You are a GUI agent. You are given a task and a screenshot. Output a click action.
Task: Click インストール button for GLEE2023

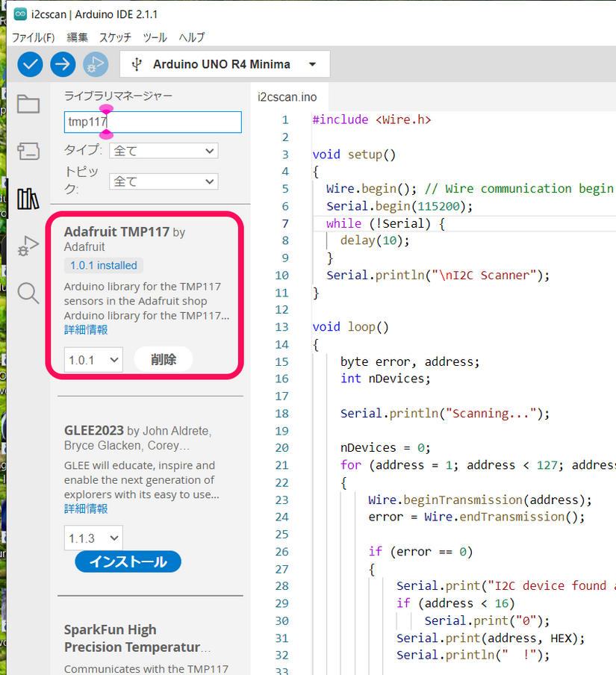tap(128, 562)
